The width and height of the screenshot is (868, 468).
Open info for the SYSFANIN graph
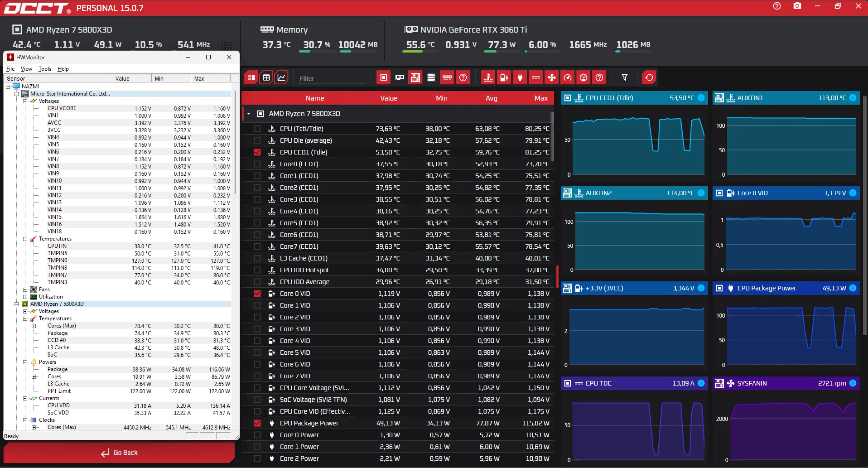click(853, 383)
